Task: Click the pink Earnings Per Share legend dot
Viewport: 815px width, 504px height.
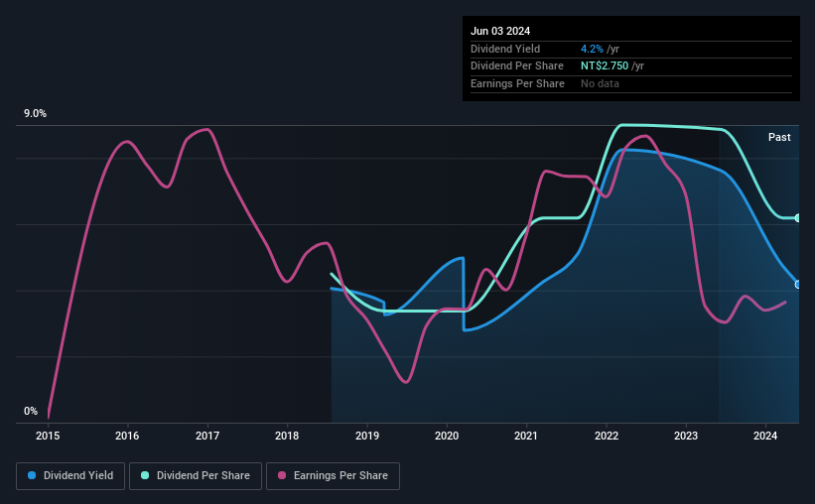Action: [282, 475]
